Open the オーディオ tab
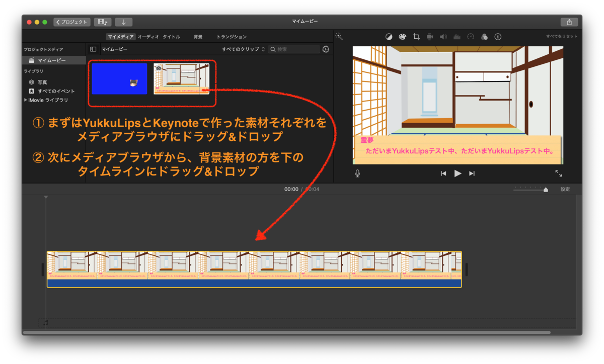 148,37
